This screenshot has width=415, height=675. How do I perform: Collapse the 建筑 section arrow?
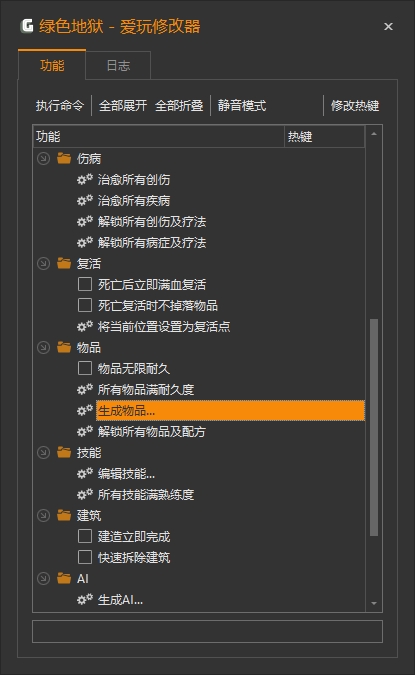point(43,515)
